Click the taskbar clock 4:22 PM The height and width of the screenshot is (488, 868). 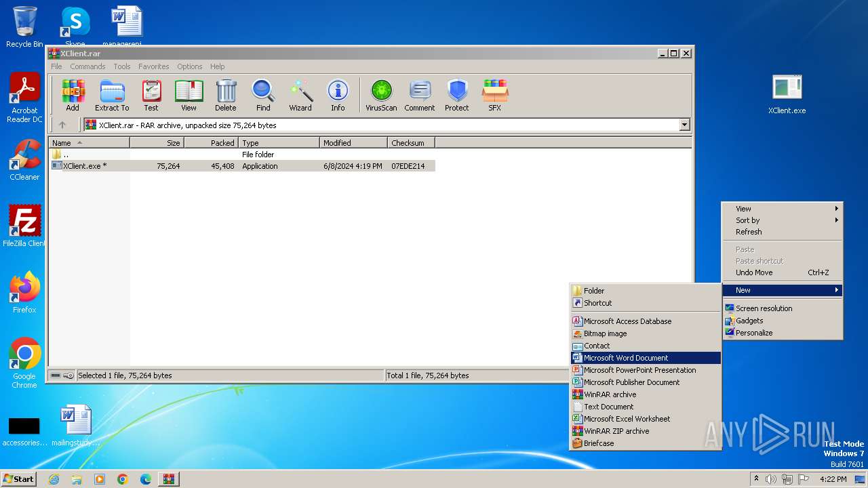coord(833,479)
